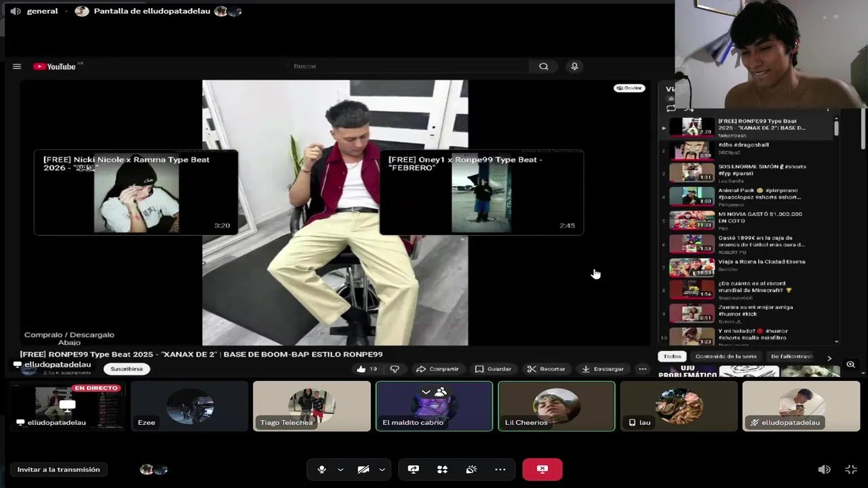868x488 pixels.
Task: Toggle playlist shuffle icon
Action: pyautogui.click(x=689, y=108)
